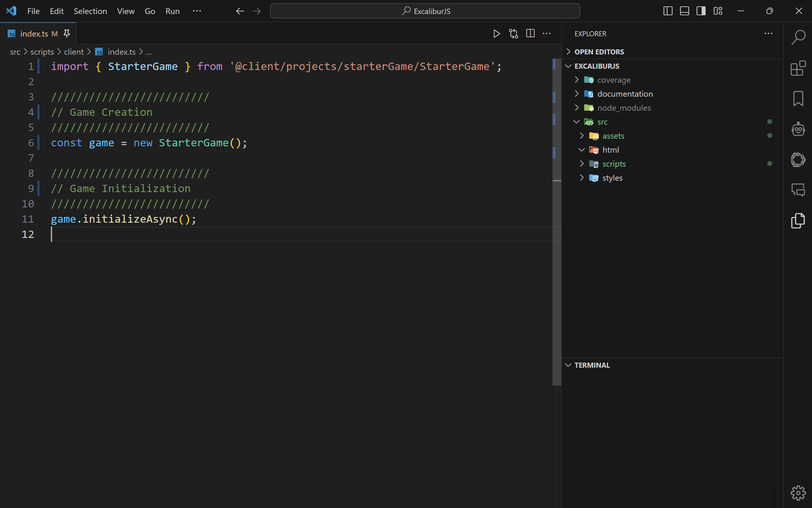Screen dimensions: 812x508
Task: Click the scripts breadcrumb segment
Action: [x=42, y=52]
